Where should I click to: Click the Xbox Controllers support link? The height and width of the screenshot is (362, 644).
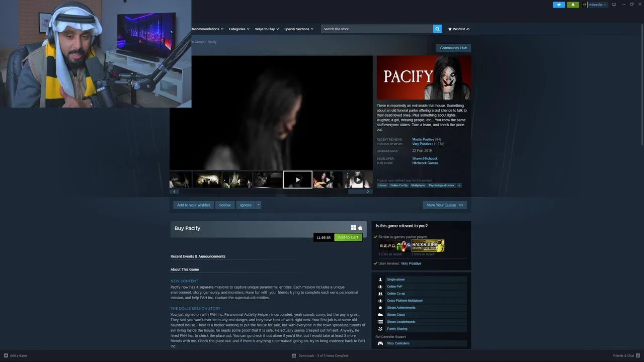tap(398, 343)
